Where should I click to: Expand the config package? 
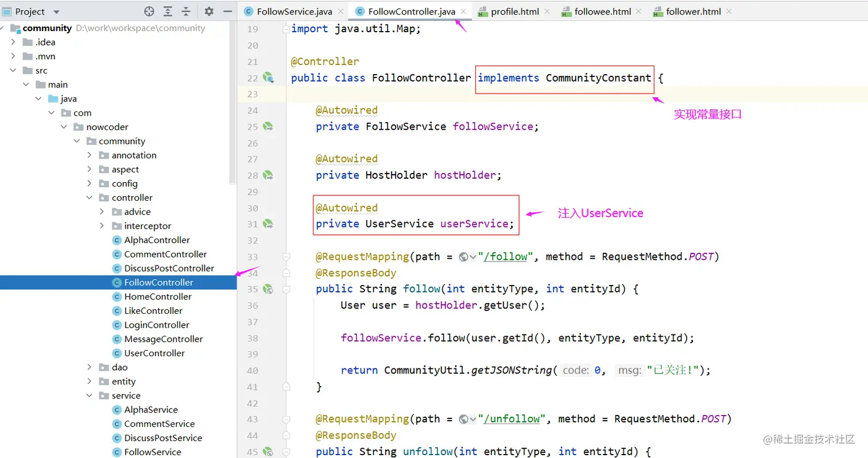[89, 183]
